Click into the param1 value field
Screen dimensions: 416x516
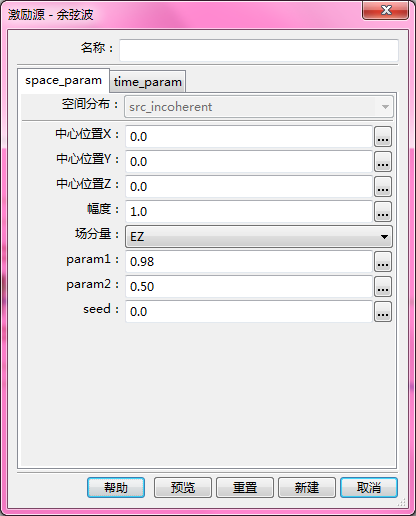pos(249,262)
